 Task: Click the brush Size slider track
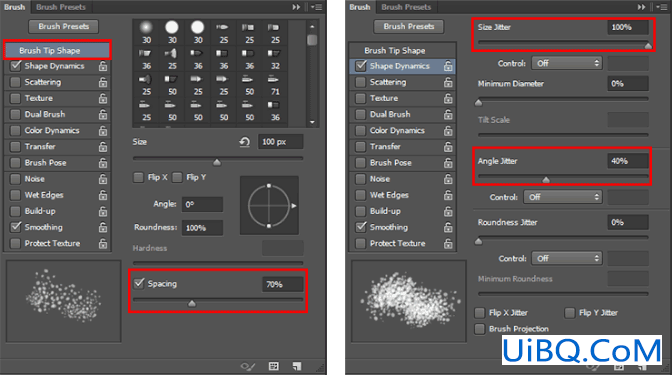pos(218,158)
